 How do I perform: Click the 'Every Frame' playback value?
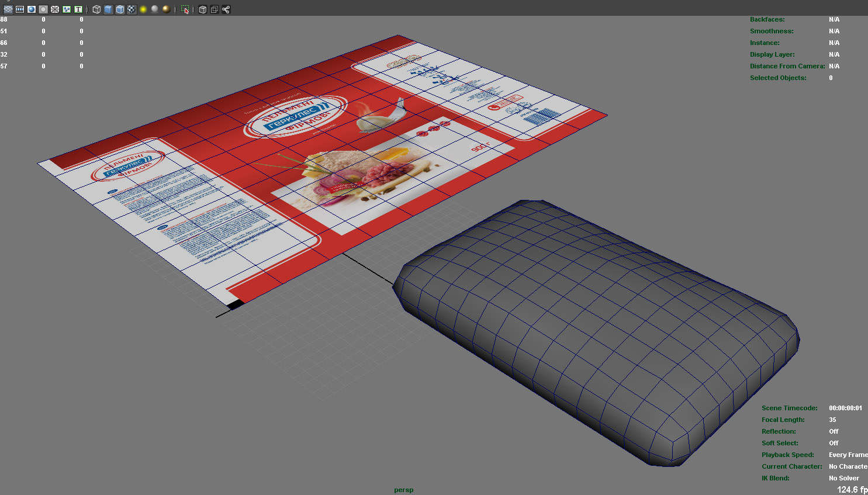(x=848, y=455)
